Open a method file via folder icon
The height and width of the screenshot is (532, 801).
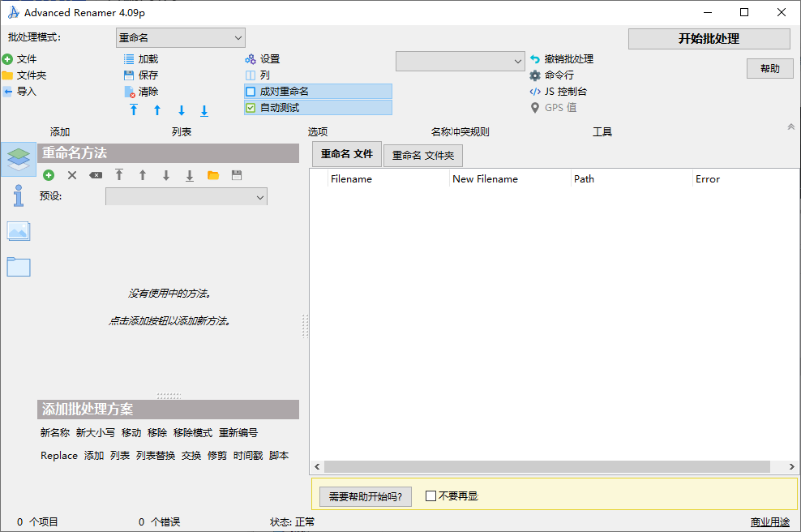point(212,174)
